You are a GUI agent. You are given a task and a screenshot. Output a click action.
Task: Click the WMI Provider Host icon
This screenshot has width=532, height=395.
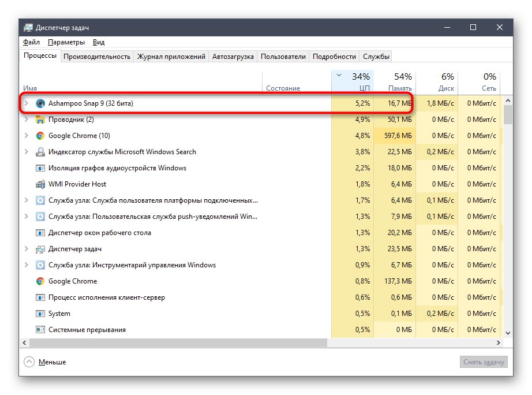(39, 184)
